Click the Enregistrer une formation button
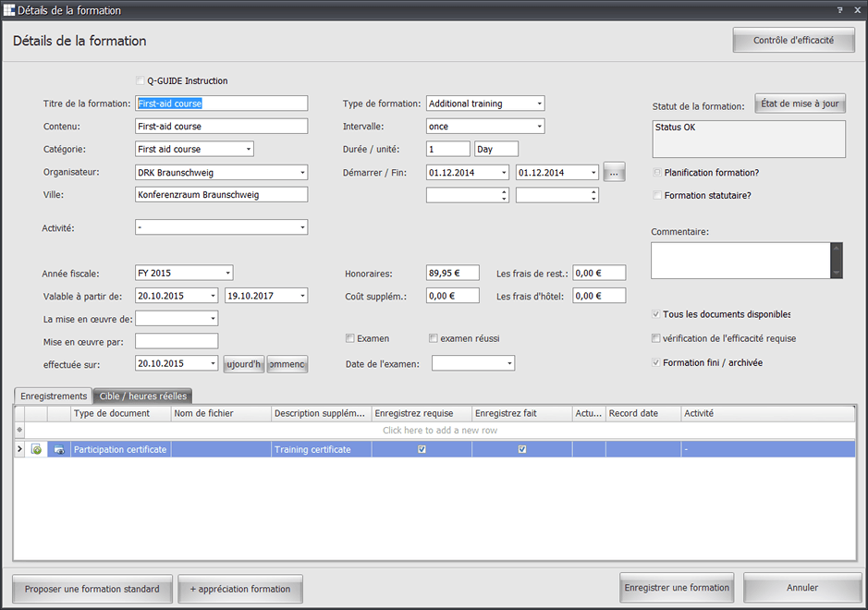The image size is (868, 610). [677, 588]
